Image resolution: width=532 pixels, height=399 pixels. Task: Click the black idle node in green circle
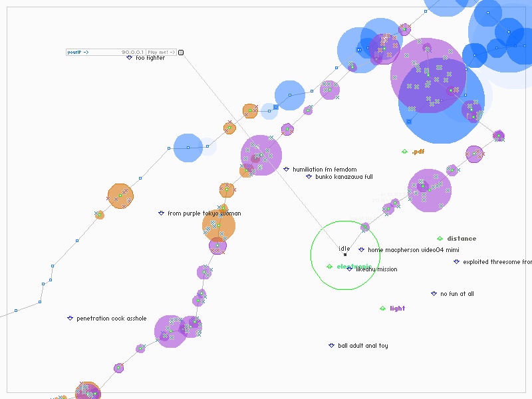(344, 254)
